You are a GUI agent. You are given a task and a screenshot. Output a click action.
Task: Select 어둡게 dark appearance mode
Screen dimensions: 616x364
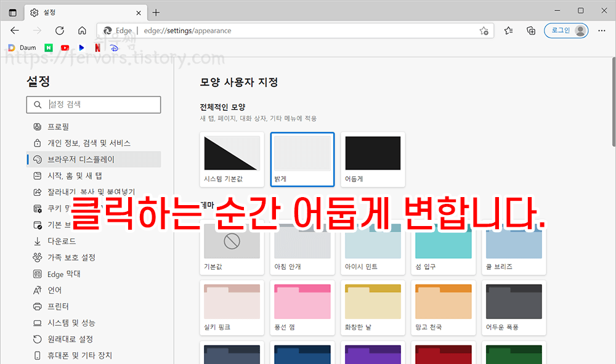[373, 160]
